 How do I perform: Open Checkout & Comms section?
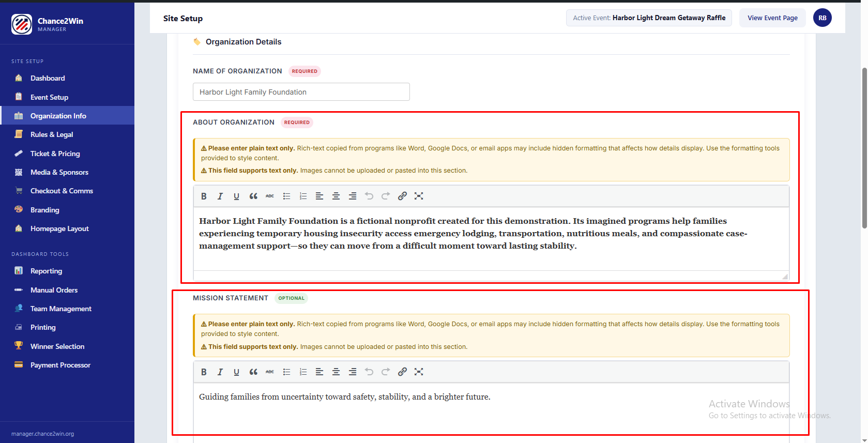tap(67, 191)
